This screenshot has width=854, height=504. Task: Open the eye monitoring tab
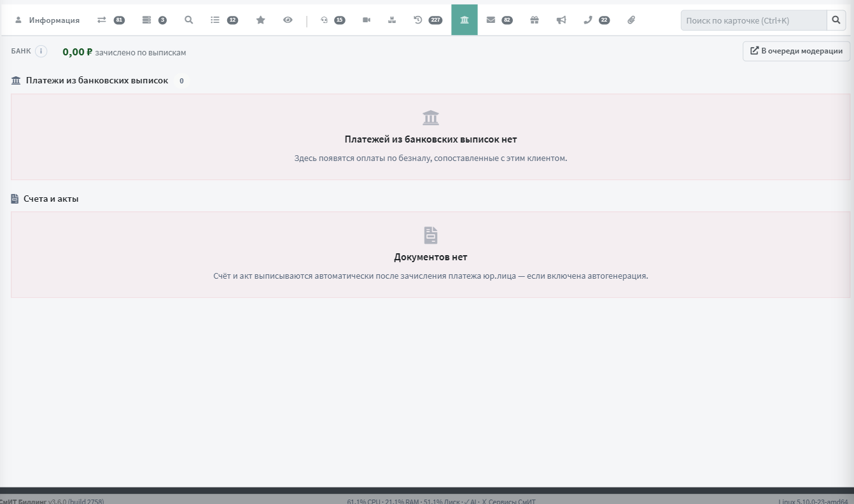tap(288, 20)
